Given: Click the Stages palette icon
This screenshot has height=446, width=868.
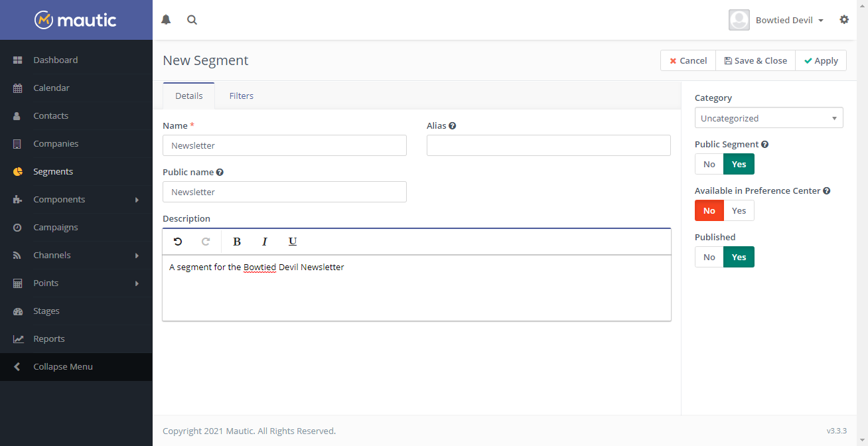Looking at the screenshot, I should click(x=18, y=311).
